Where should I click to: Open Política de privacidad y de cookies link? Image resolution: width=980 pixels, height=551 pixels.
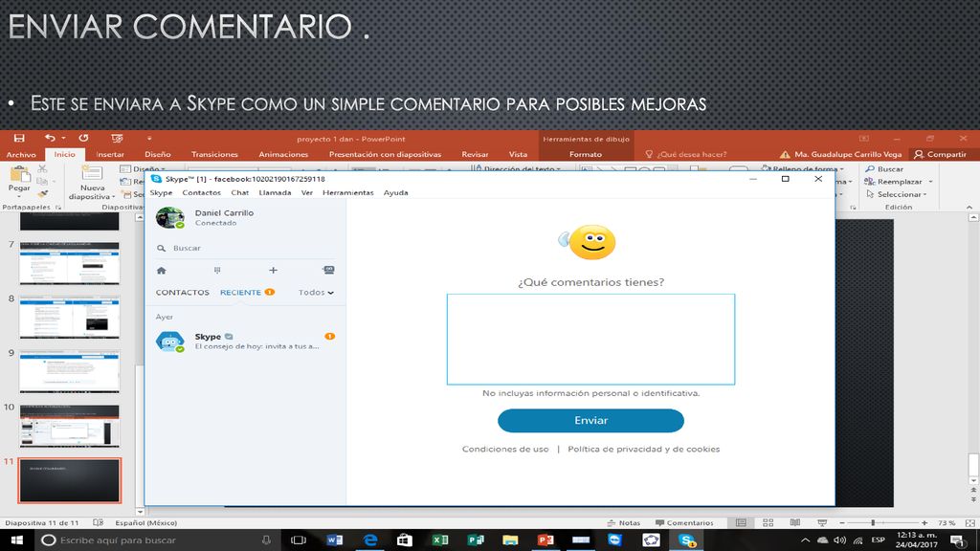[644, 450]
